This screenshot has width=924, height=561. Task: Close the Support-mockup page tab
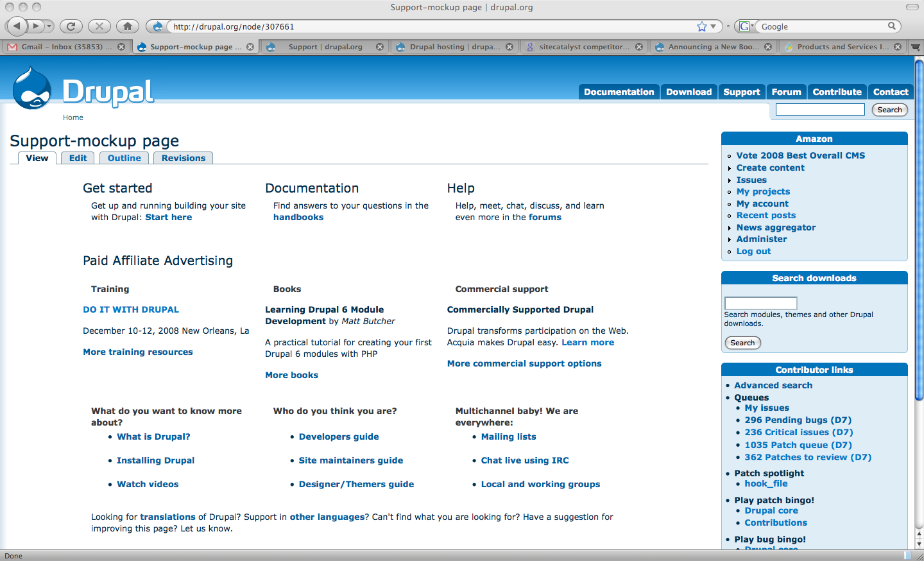coord(250,47)
